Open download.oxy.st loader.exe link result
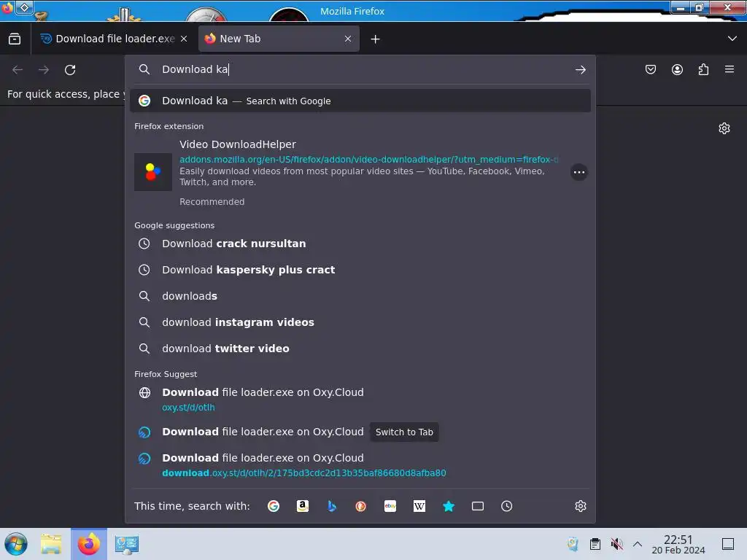This screenshot has width=747, height=560. point(360,465)
